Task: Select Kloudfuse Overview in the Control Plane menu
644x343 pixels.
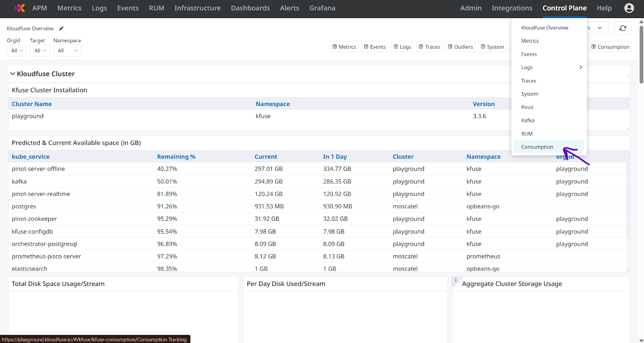Action: pyautogui.click(x=549, y=28)
